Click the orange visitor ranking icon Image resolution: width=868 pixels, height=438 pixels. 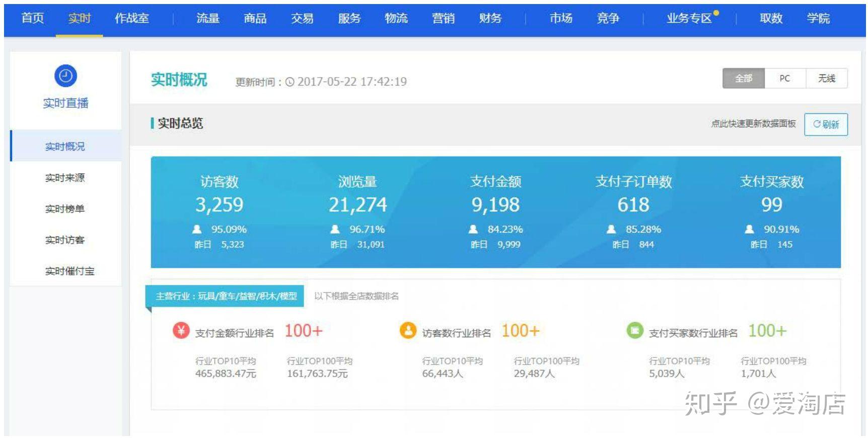click(x=408, y=331)
